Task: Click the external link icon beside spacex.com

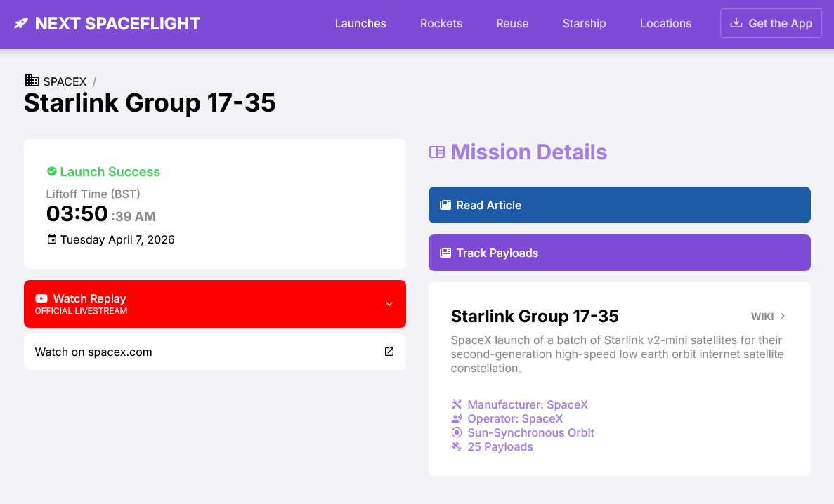Action: click(389, 352)
